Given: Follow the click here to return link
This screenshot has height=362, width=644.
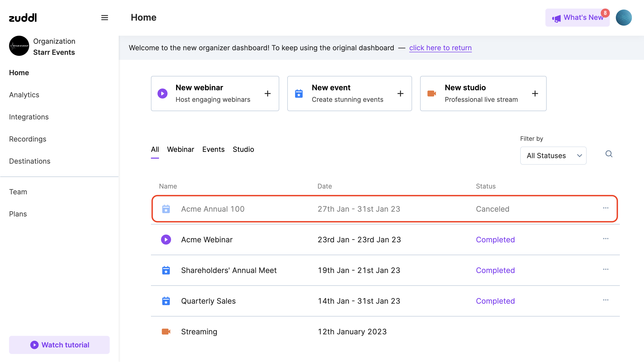Looking at the screenshot, I should 440,48.
